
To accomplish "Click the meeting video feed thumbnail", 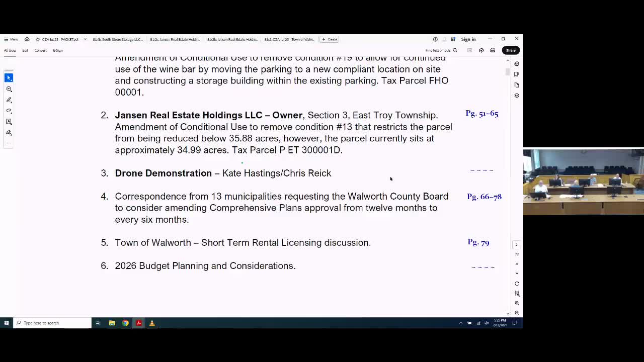I will coord(584,182).
